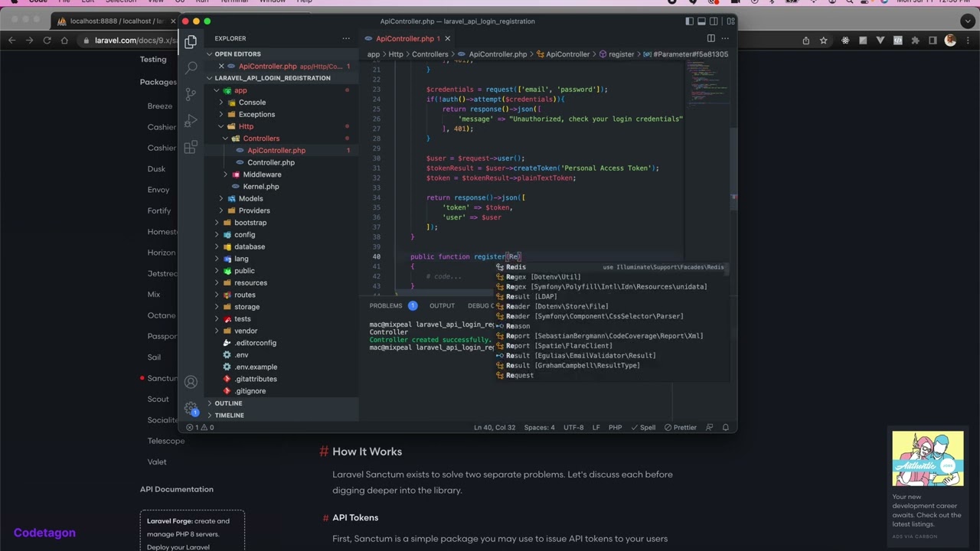This screenshot has width=980, height=551.
Task: Open Telescope link in Laravel docs sidebar
Action: click(166, 441)
